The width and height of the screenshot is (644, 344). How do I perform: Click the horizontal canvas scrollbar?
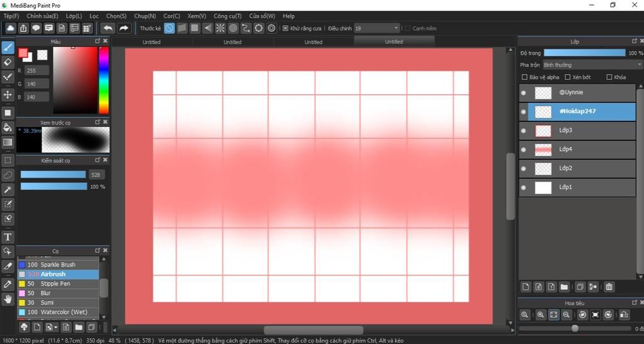tap(314, 330)
